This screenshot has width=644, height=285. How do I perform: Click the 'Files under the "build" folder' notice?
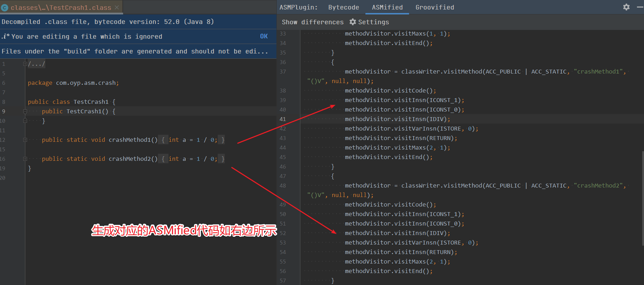click(135, 51)
